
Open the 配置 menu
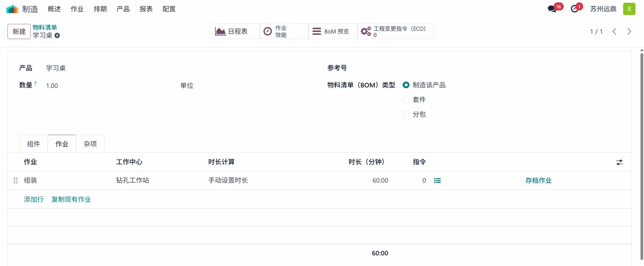tap(169, 9)
